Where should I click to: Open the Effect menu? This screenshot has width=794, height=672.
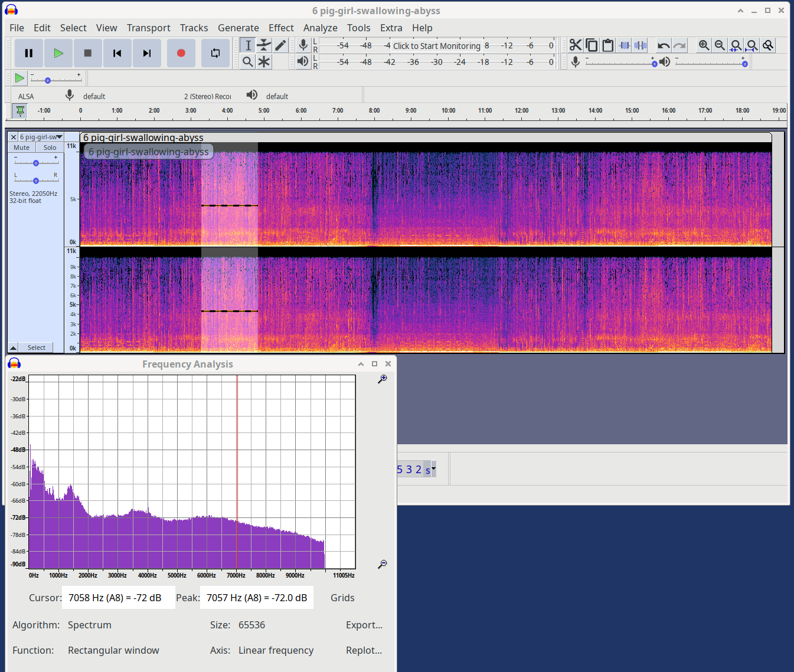281,28
